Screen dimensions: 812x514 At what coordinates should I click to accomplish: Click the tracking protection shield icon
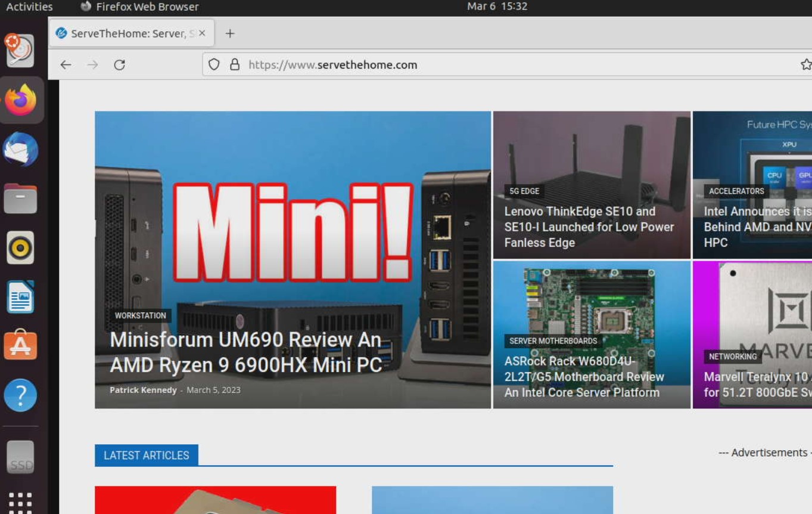pos(214,65)
